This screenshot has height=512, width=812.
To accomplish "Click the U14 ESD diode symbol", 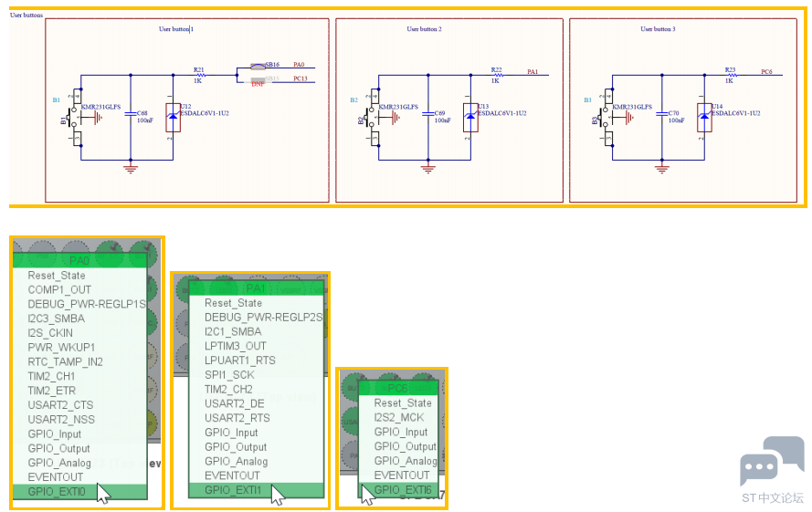I will tap(704, 118).
